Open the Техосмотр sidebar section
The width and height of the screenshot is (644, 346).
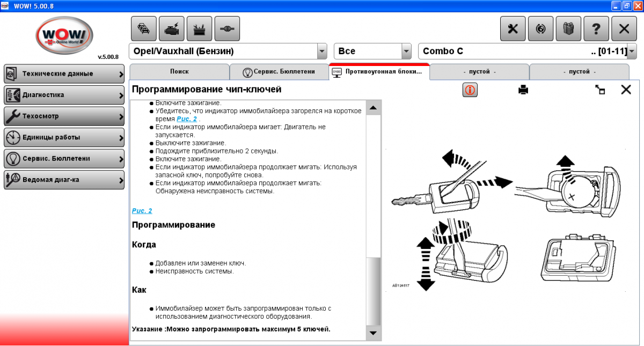pos(64,116)
